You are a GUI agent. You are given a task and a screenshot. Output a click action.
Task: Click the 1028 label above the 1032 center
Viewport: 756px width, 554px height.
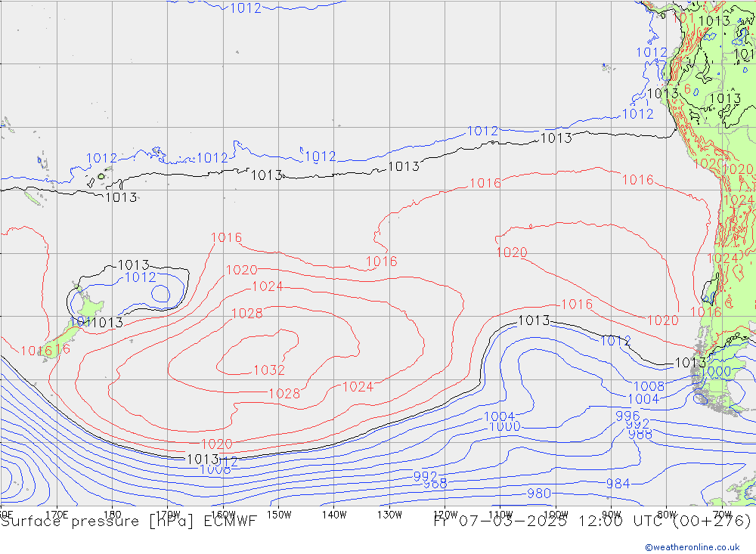point(247,314)
